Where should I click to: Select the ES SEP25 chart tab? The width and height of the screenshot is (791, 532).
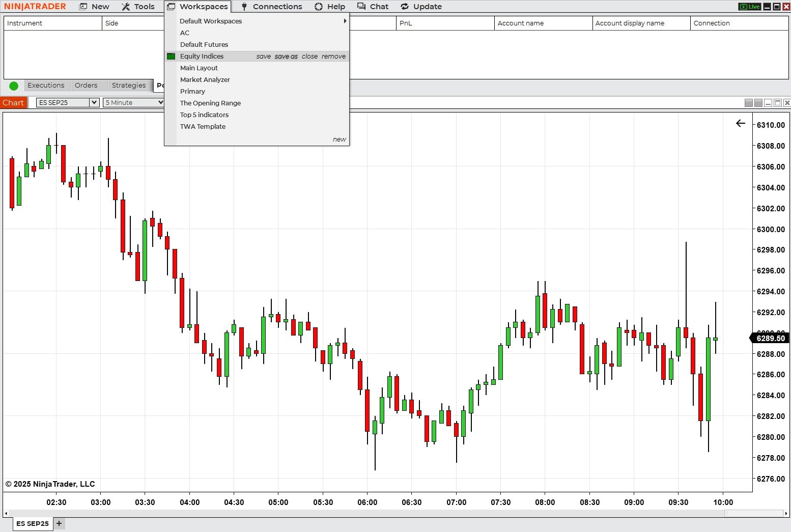click(x=33, y=523)
